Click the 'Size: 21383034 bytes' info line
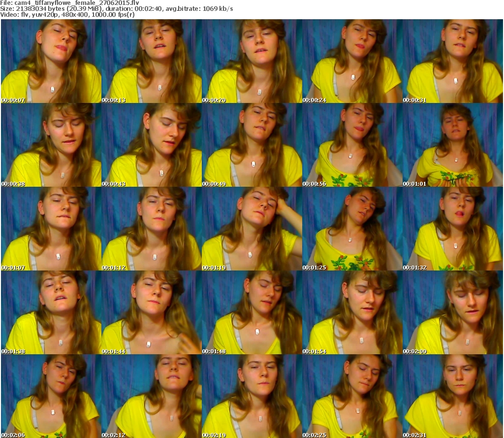This screenshot has height=438, width=504. tap(117, 9)
